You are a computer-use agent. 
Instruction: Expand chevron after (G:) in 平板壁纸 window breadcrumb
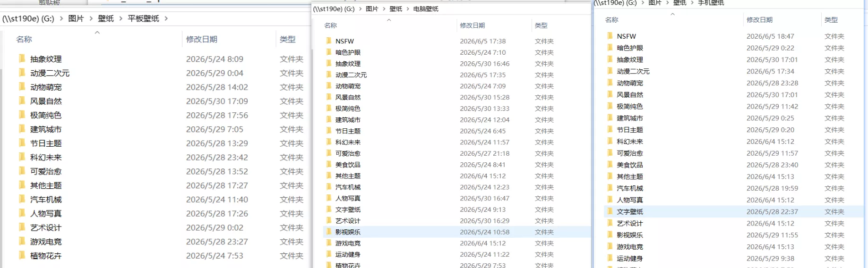point(61,18)
